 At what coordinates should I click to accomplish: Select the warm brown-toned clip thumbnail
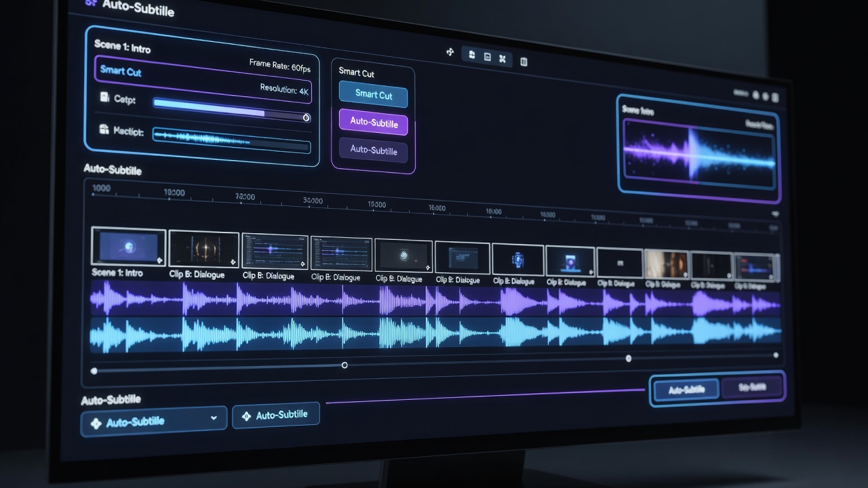click(667, 264)
